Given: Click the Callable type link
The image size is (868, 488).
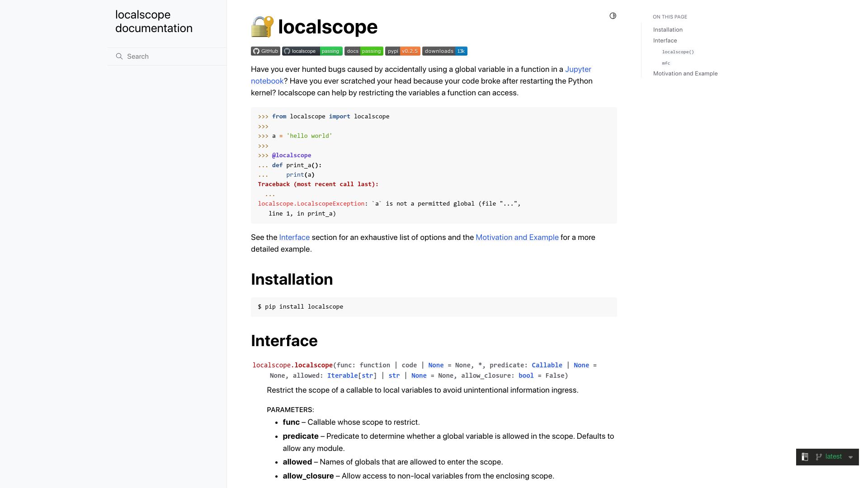Looking at the screenshot, I should [547, 365].
